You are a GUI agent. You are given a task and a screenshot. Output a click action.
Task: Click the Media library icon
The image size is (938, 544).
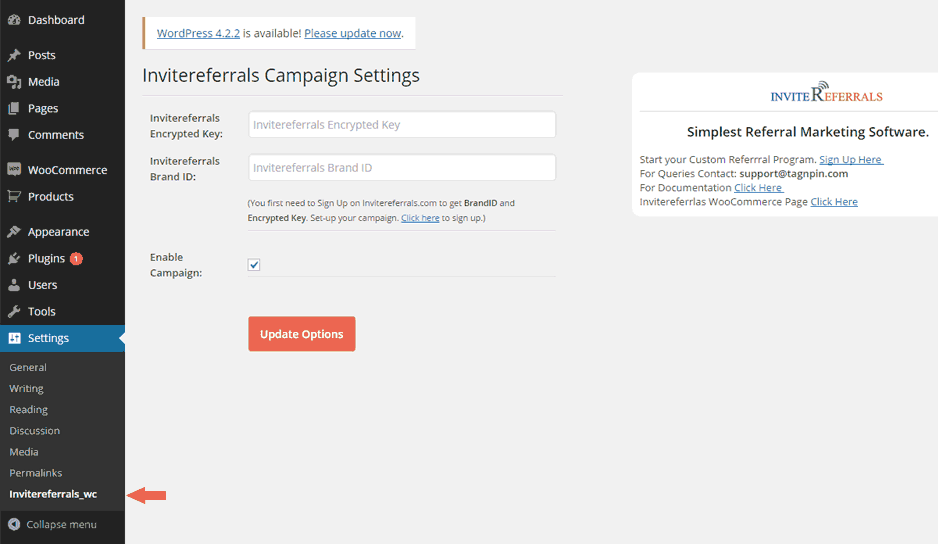pyautogui.click(x=14, y=82)
